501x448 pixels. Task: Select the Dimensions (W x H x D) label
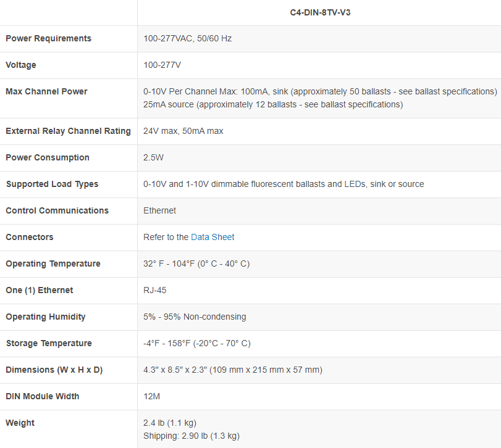[54, 370]
